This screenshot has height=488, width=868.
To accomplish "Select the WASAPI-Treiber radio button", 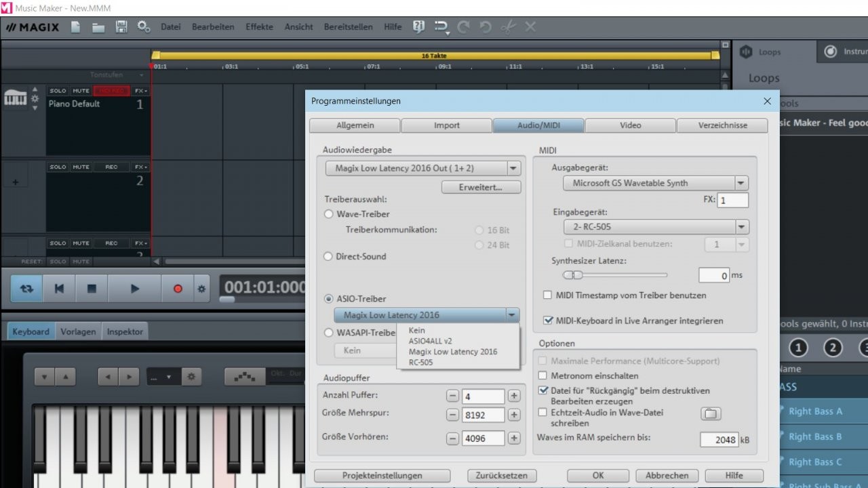I will tap(329, 333).
